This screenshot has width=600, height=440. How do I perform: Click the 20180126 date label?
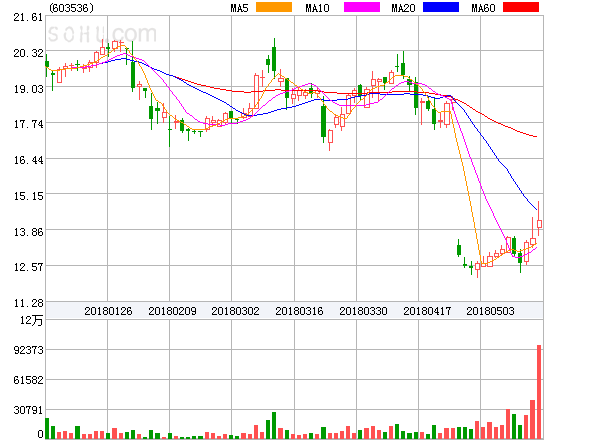tap(108, 311)
